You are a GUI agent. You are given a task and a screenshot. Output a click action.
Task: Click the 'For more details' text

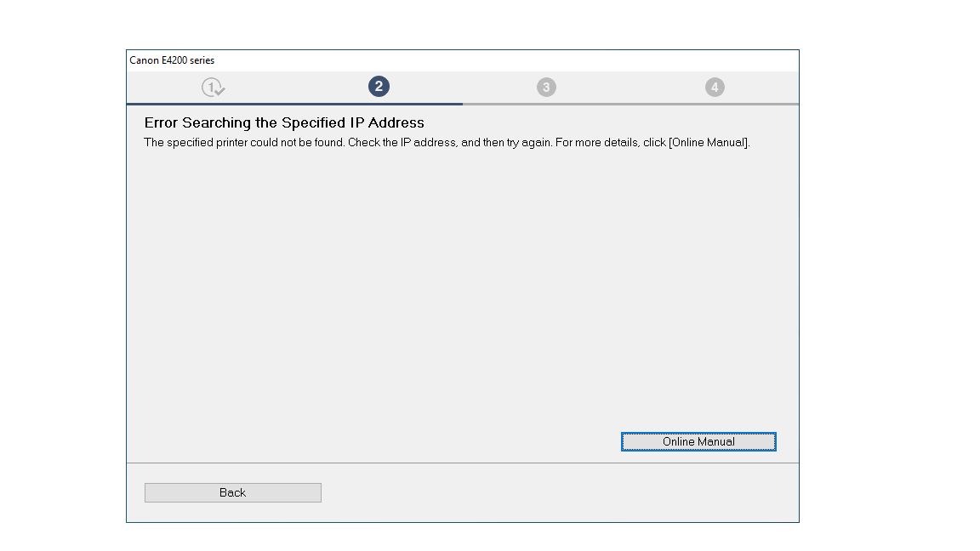tap(597, 143)
